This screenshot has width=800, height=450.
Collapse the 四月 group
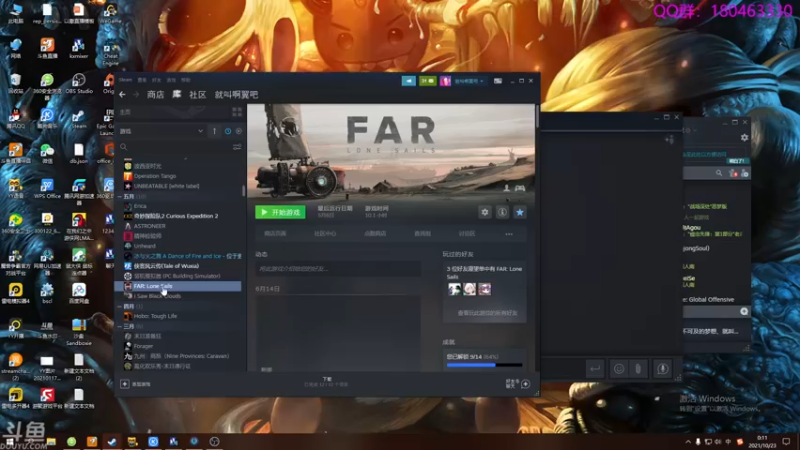pos(119,306)
